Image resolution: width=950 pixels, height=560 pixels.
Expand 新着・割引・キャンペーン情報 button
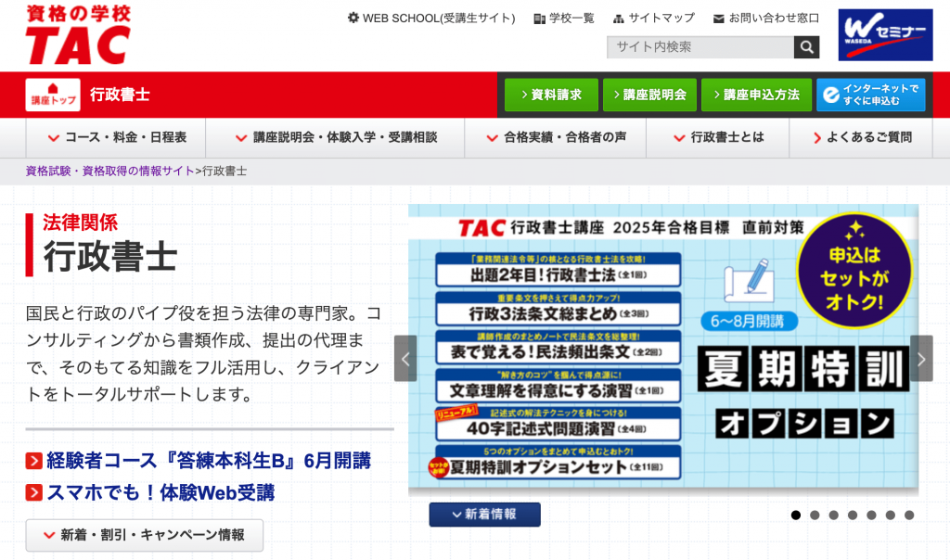[144, 535]
